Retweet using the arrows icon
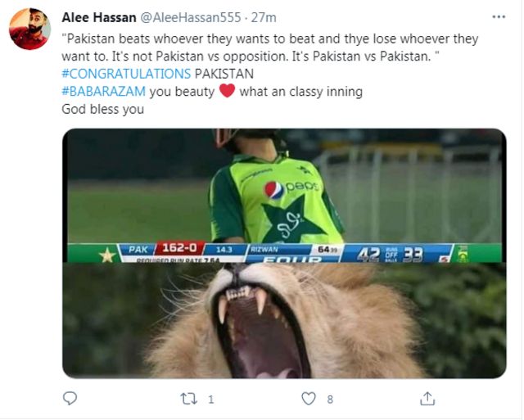The width and height of the screenshot is (524, 420). [188, 399]
